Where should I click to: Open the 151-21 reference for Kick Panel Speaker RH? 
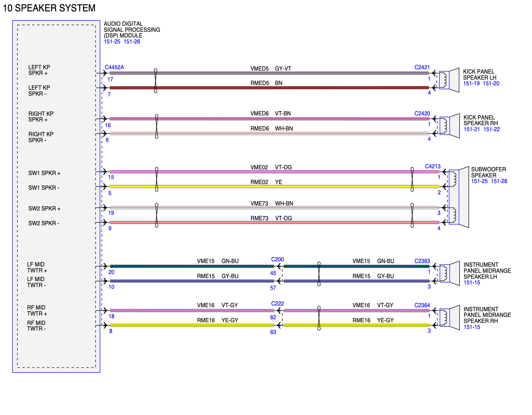pos(472,130)
